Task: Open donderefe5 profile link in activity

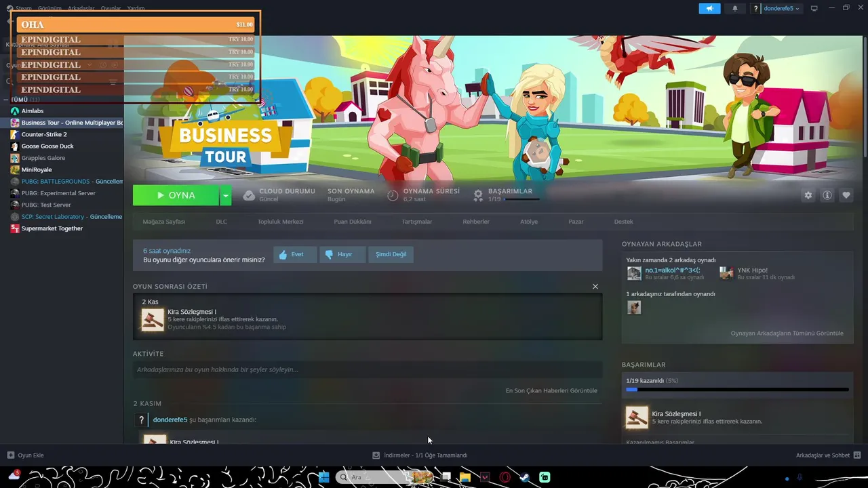Action: coord(170,420)
